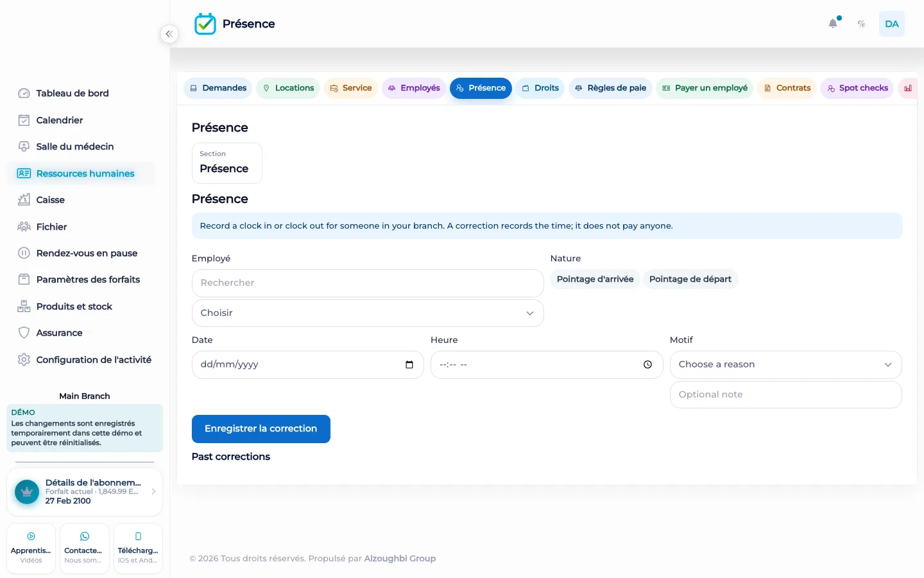
Task: Expand the Choisir employee dropdown
Action: (x=368, y=313)
